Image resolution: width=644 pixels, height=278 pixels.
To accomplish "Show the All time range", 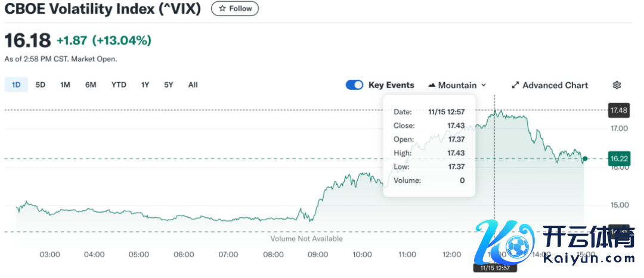I will tap(193, 85).
